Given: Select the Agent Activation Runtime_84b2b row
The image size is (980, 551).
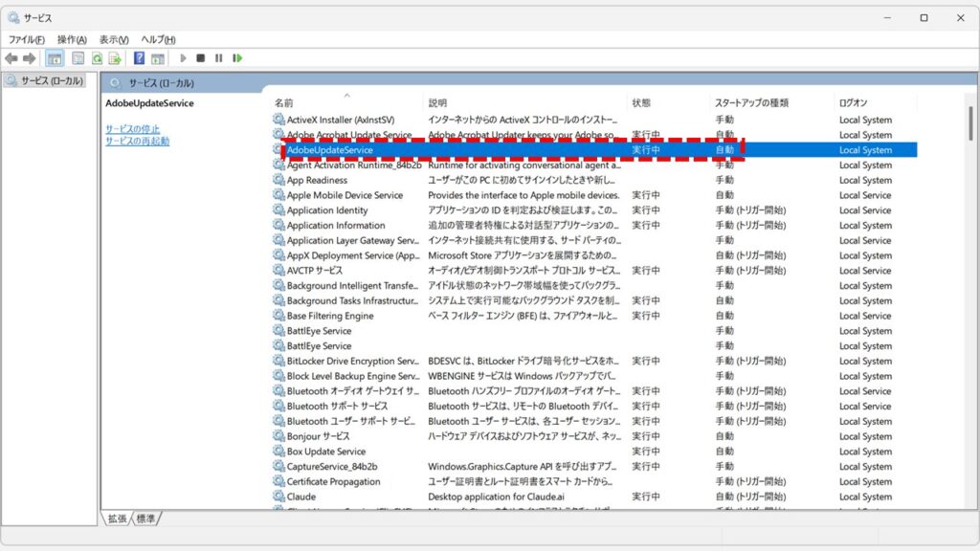Looking at the screenshot, I should [x=594, y=165].
